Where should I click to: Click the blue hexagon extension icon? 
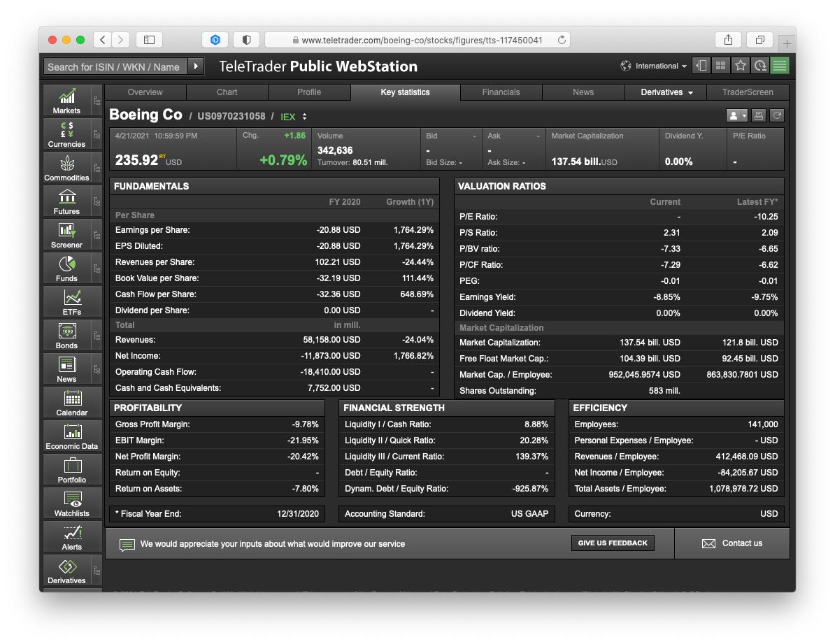coord(215,40)
